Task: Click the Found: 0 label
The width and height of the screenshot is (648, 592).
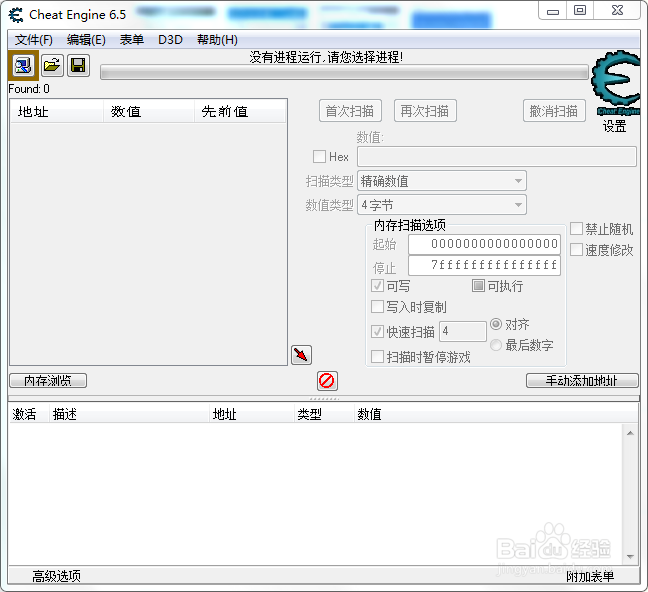Action: point(29,89)
